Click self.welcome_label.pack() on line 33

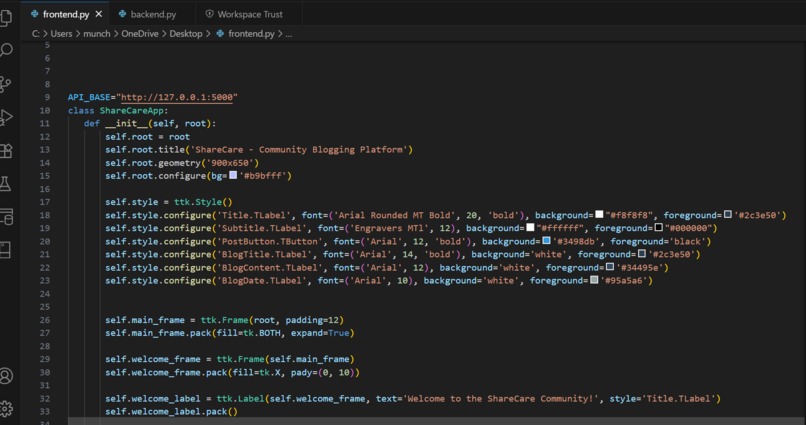(172, 412)
